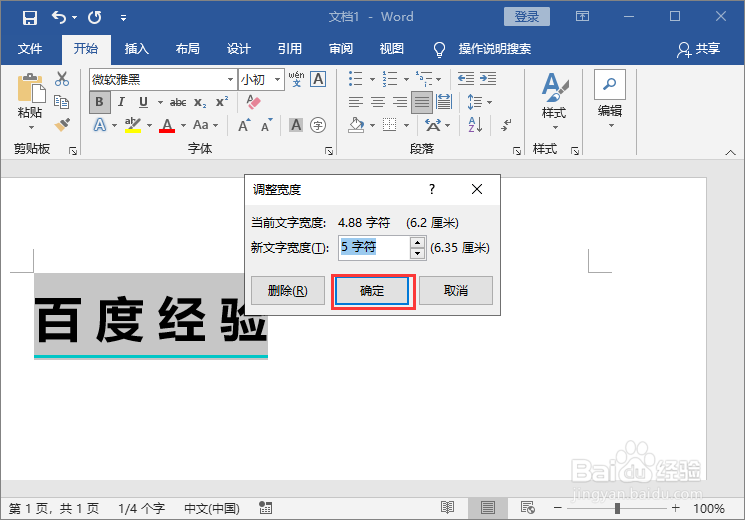Copy selection with the copy icon
This screenshot has width=745, height=520.
point(62,102)
